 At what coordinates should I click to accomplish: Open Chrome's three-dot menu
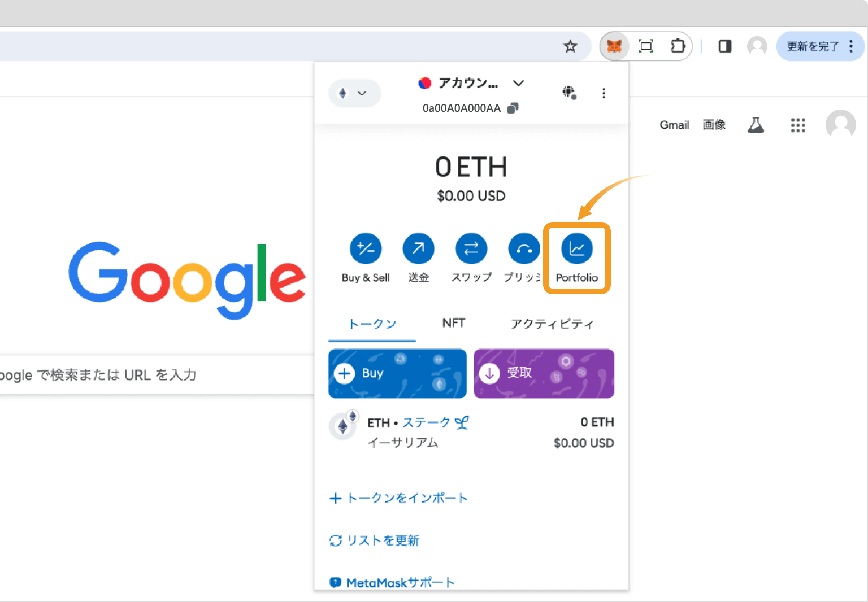click(x=851, y=46)
